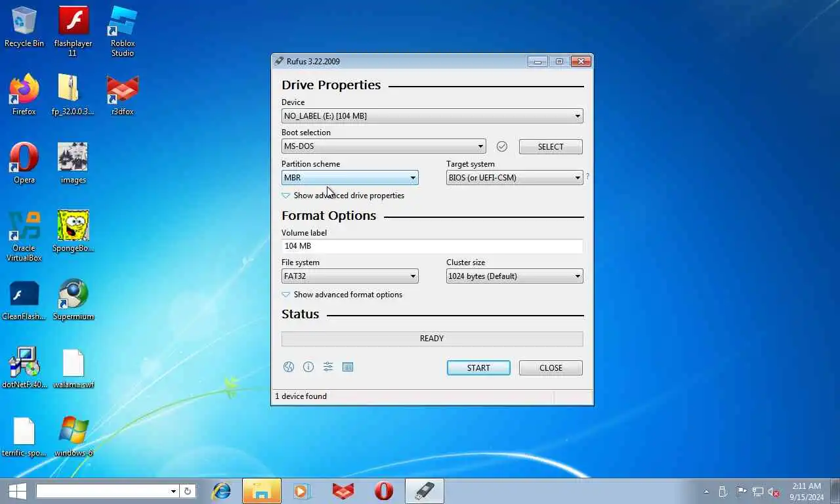Select the images desktop file
The height and width of the screenshot is (504, 840).
tap(73, 163)
